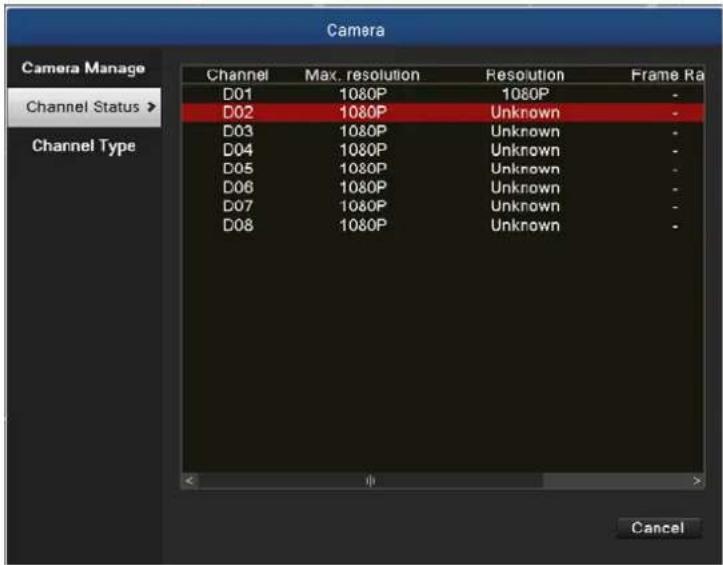Image resolution: width=723 pixels, height=565 pixels.
Task: Click the left arrow of horizontal scrollbar
Action: click(x=190, y=481)
